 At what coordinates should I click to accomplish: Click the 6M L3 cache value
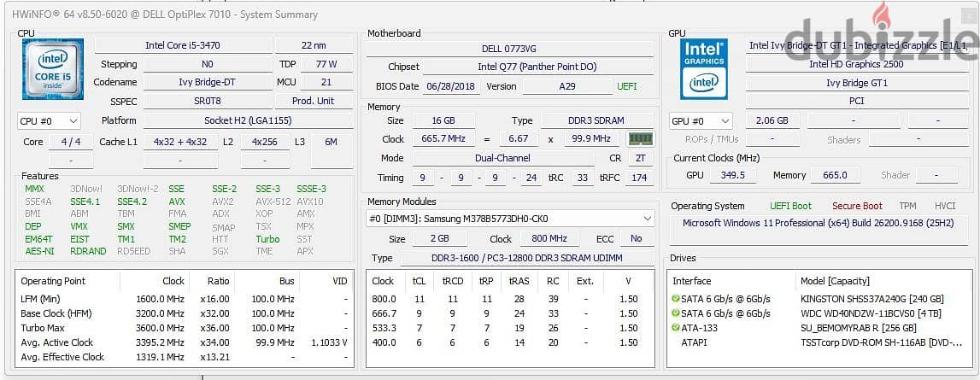331,142
